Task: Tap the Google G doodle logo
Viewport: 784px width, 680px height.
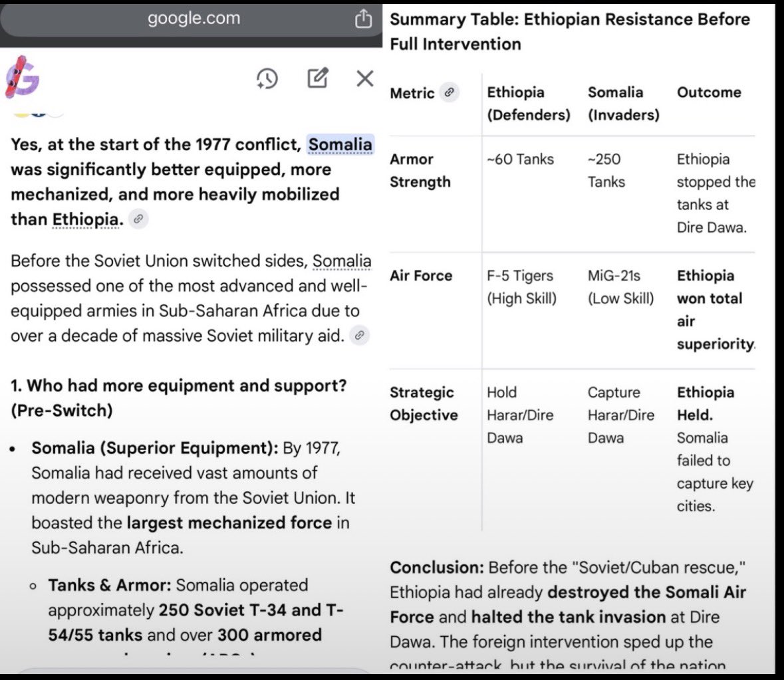Action: [x=22, y=77]
